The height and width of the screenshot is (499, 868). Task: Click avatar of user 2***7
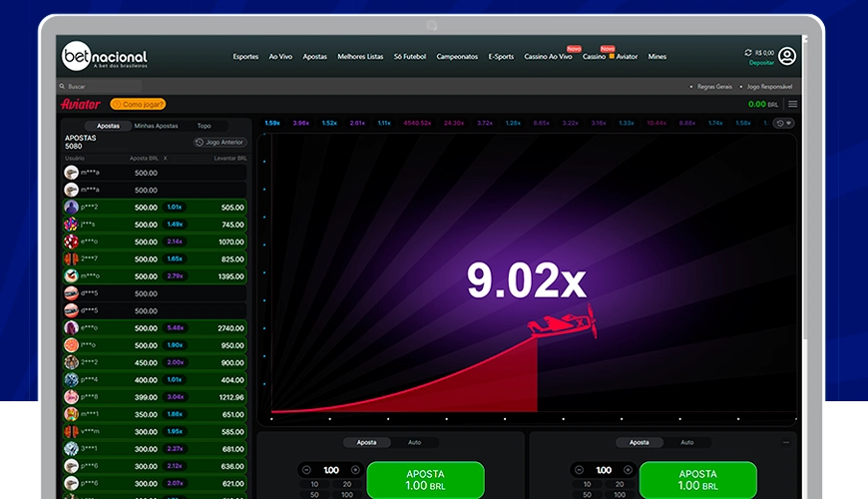71,258
